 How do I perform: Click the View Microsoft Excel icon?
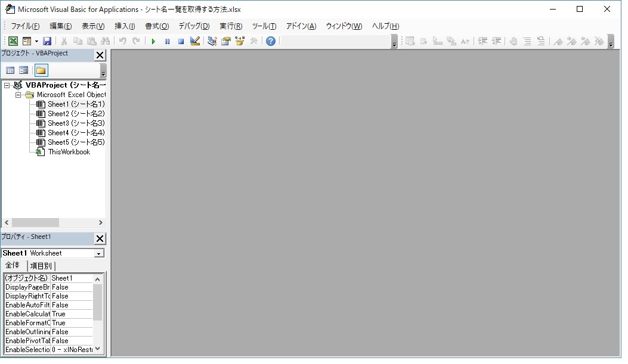pyautogui.click(x=13, y=41)
